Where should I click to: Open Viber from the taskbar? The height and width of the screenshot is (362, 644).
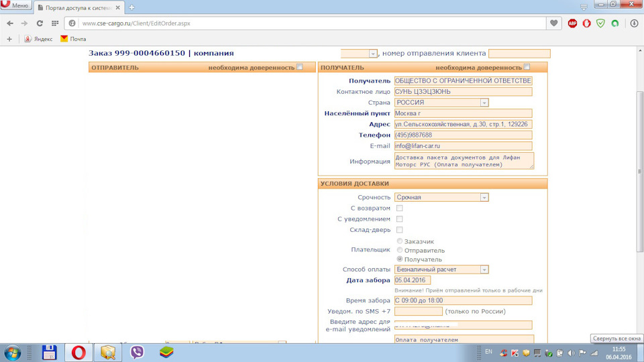point(137,353)
